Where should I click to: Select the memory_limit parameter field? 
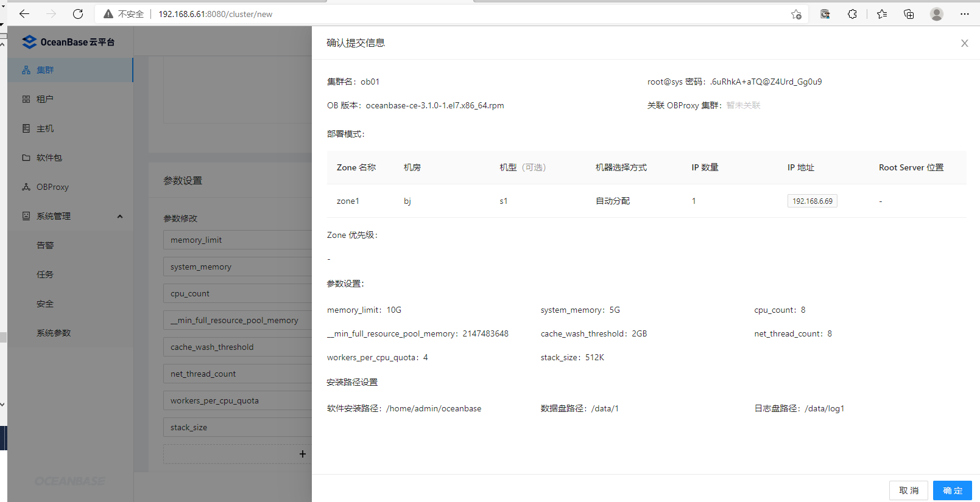point(238,240)
